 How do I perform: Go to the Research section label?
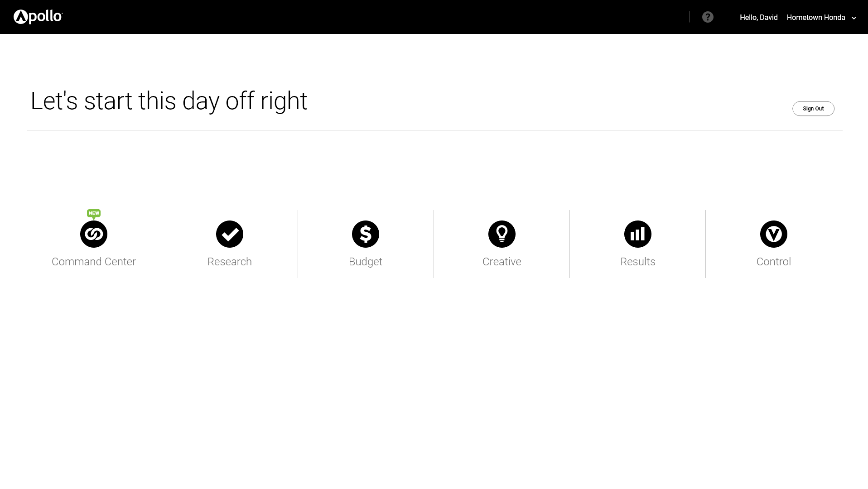point(230,262)
